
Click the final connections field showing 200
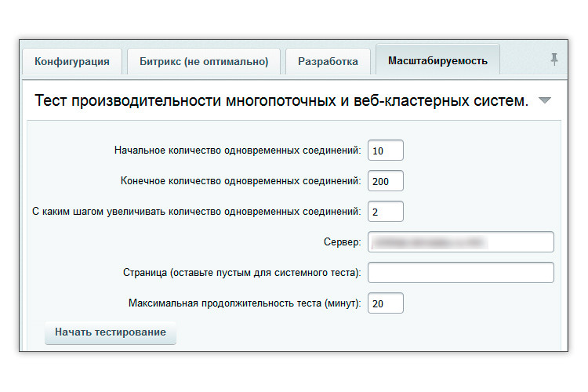pos(385,180)
